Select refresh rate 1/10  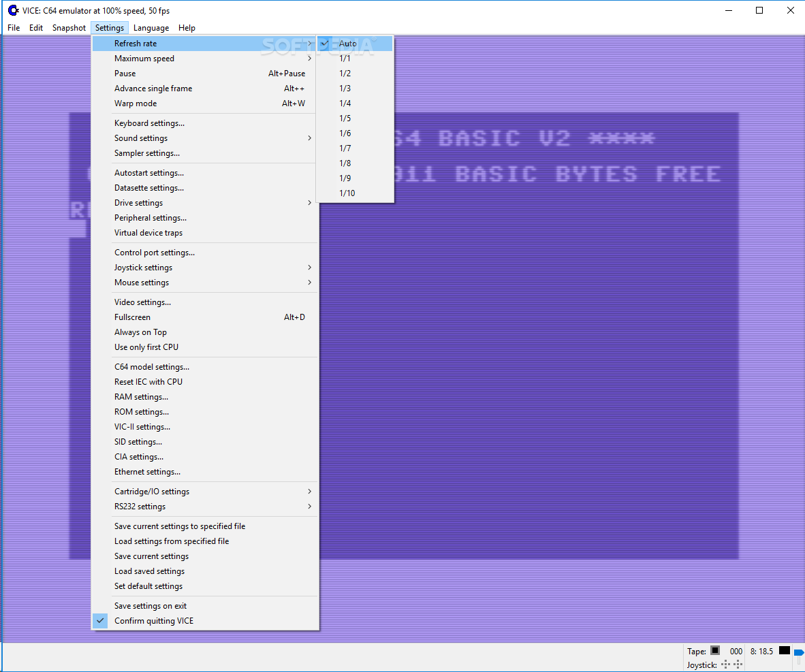click(x=355, y=193)
